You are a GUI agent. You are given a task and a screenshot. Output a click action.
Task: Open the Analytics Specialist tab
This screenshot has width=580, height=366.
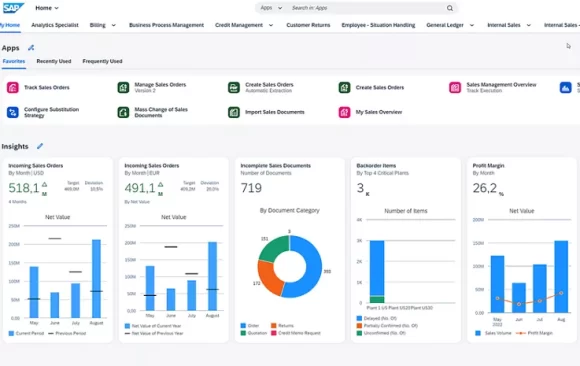pyautogui.click(x=55, y=25)
